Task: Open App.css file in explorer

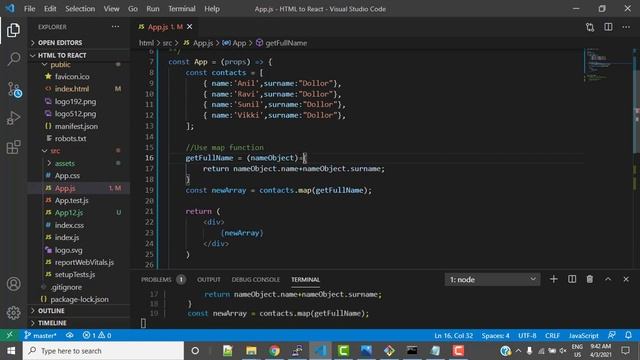Action: [67, 176]
